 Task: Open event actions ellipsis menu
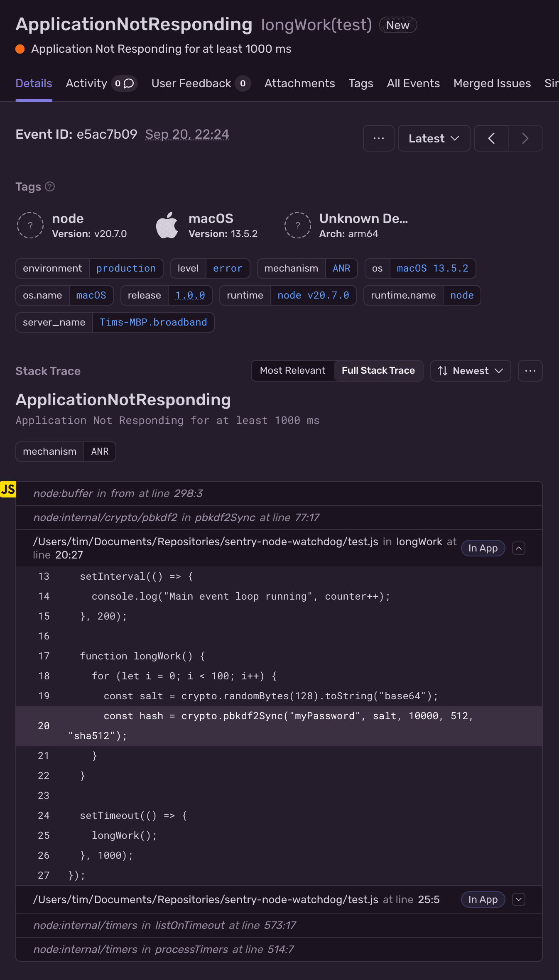pyautogui.click(x=378, y=138)
